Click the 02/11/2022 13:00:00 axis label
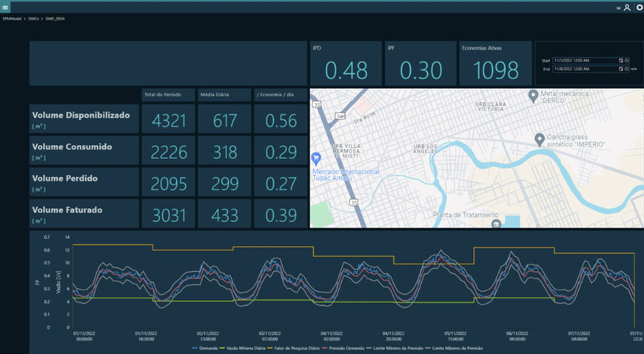 pos(207,336)
